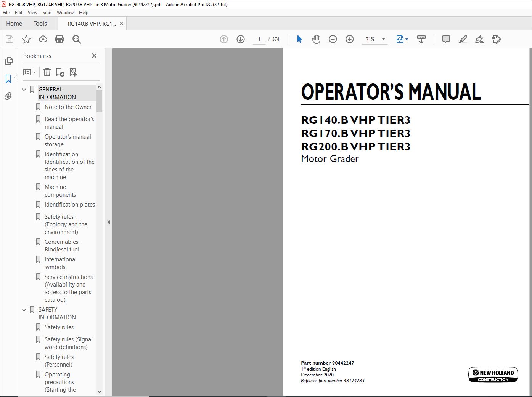532x397 pixels.
Task: Add this file to starred favorites
Action: (26, 39)
